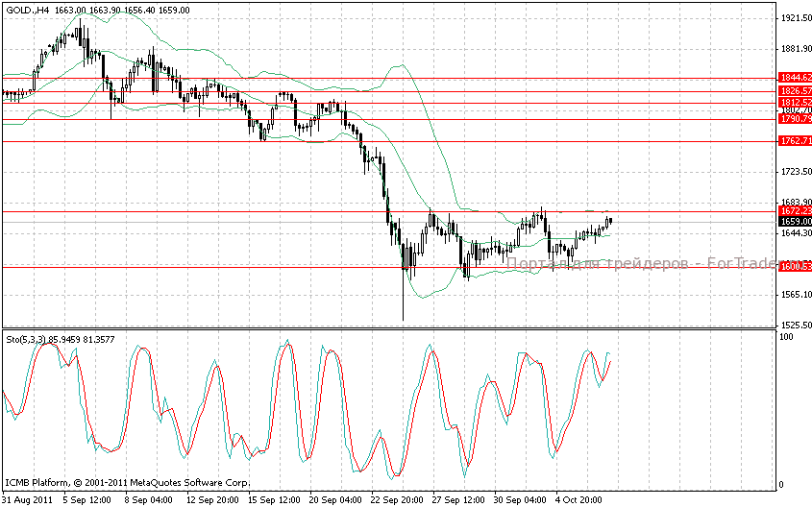Click the 1790.79 red price level label

coord(796,119)
